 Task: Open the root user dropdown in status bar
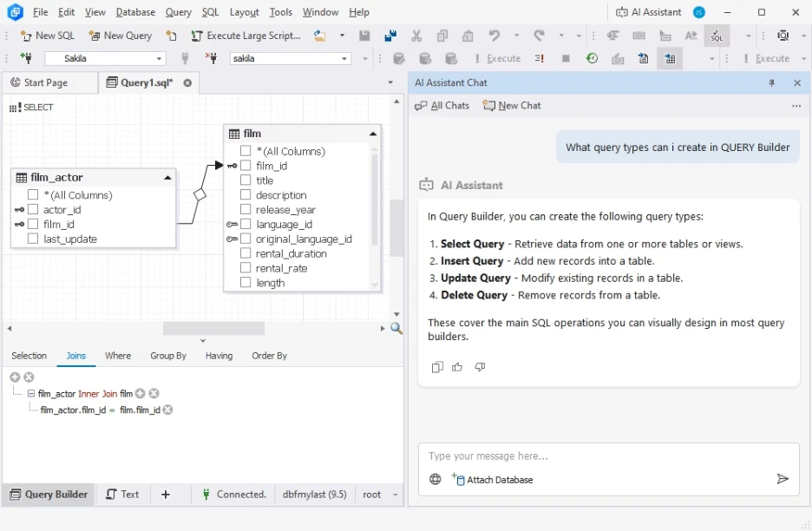(396, 495)
